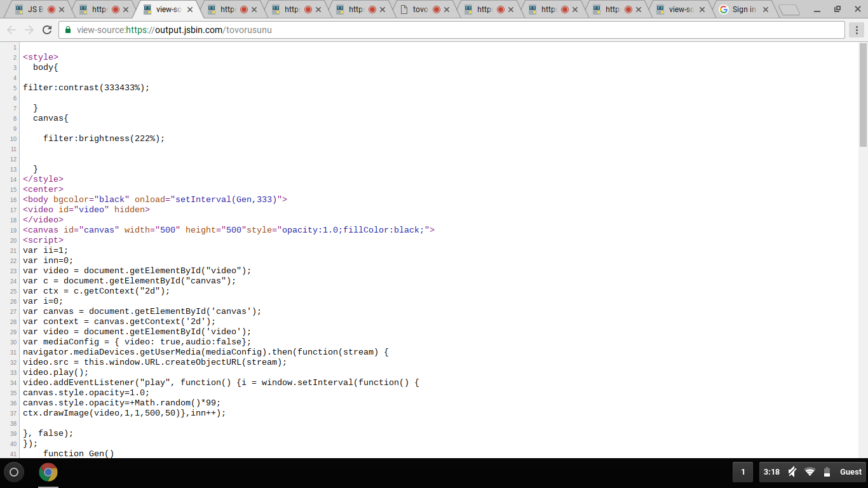
Task: Click line number 31 in the gutter
Action: 14,352
